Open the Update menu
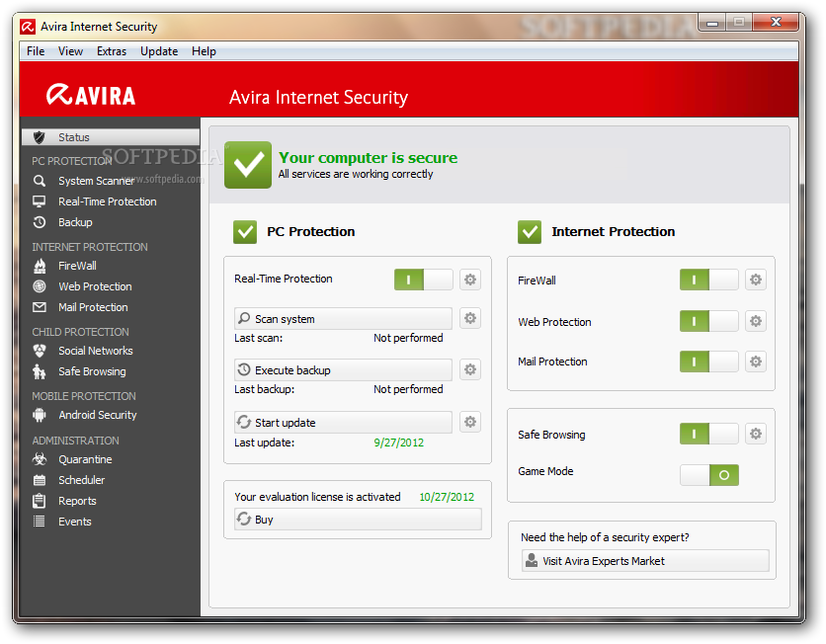The image size is (826, 644). 158,51
